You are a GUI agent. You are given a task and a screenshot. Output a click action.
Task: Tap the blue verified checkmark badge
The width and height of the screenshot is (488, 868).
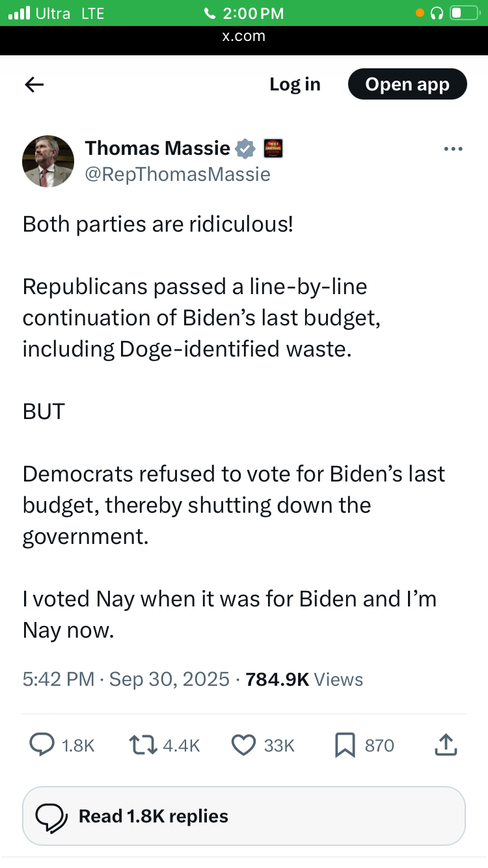[x=245, y=149]
